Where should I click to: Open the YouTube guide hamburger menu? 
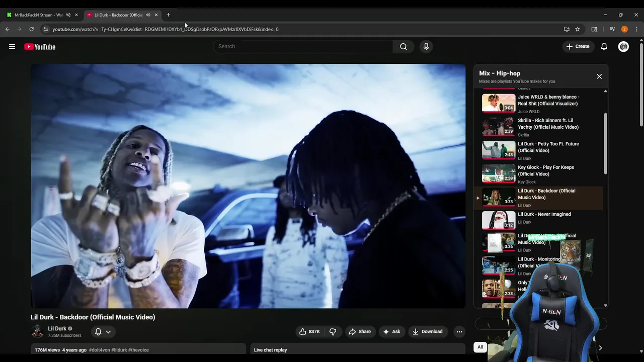click(x=12, y=47)
